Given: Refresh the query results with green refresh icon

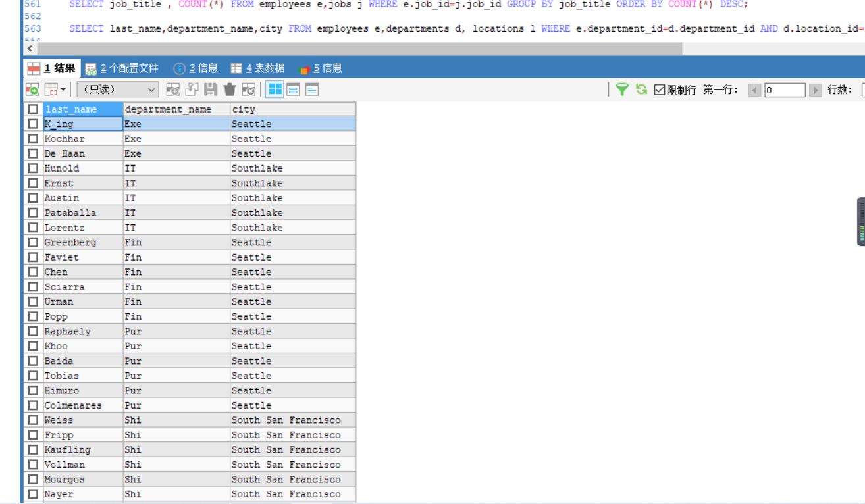Looking at the screenshot, I should pos(641,89).
